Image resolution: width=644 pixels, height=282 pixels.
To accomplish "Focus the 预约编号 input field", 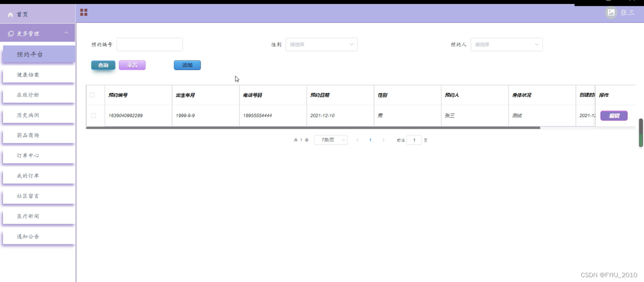I will [x=149, y=44].
